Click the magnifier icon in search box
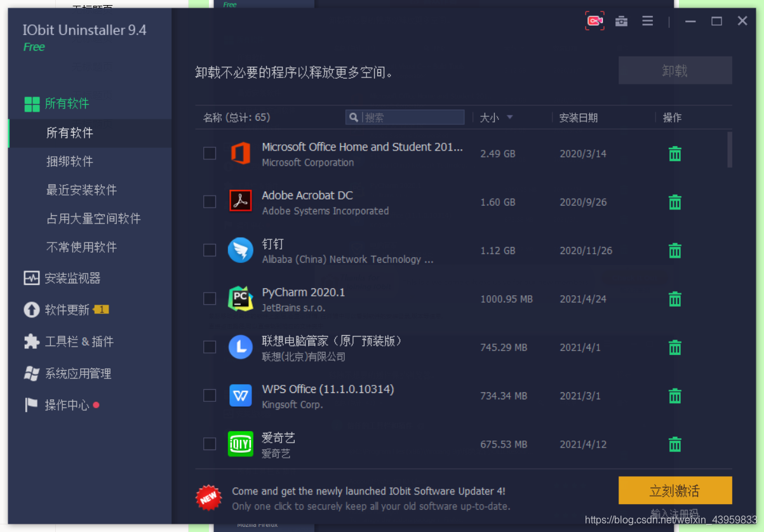 [354, 117]
